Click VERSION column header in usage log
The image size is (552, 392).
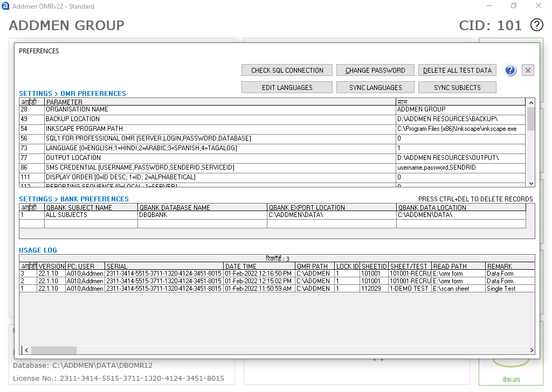[x=51, y=266]
